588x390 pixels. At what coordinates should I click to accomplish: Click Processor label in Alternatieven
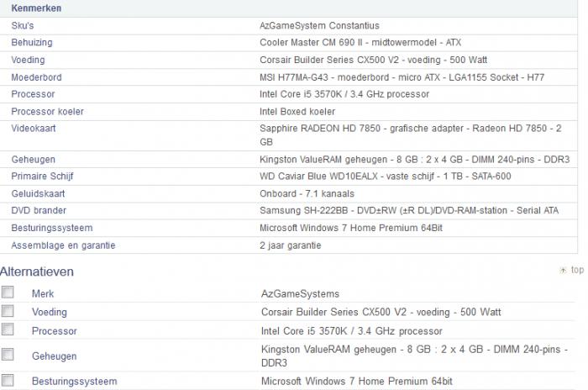[x=55, y=331]
